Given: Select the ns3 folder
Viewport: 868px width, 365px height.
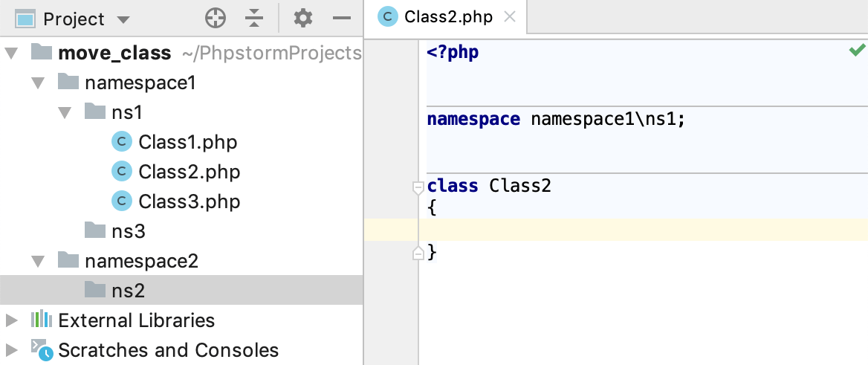Looking at the screenshot, I should 127,231.
